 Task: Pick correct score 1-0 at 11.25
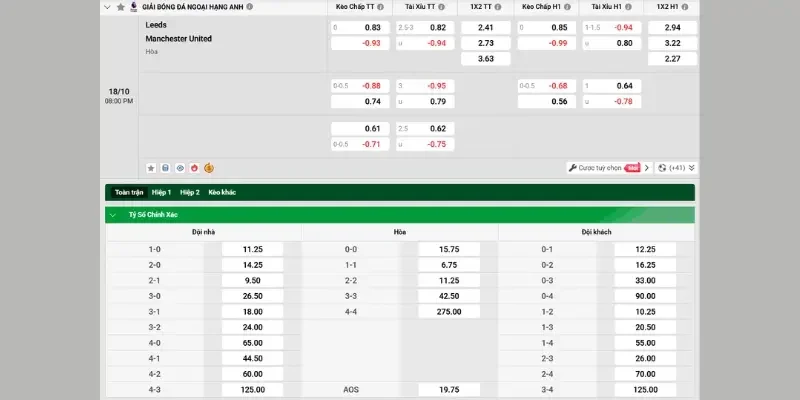coord(253,249)
